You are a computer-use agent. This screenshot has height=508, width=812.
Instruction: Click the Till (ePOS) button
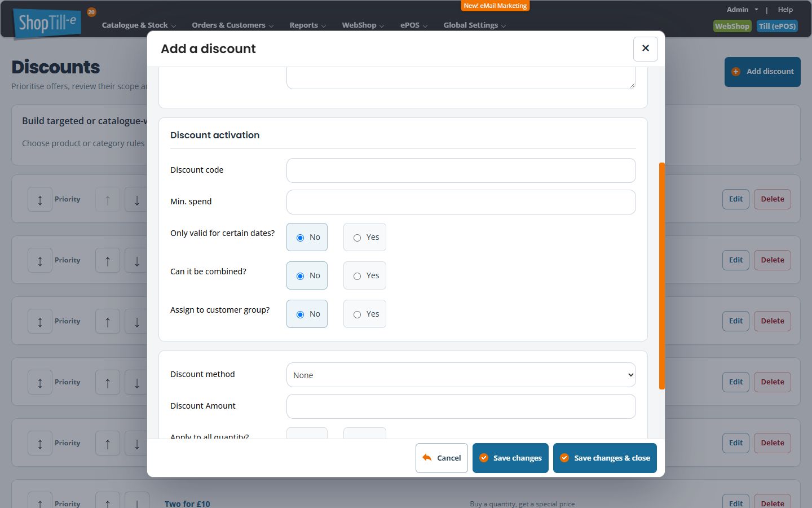pyautogui.click(x=777, y=26)
